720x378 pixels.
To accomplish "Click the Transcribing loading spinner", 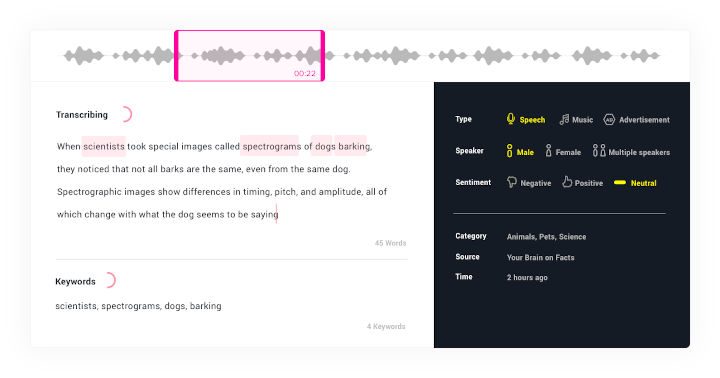I will [x=126, y=114].
